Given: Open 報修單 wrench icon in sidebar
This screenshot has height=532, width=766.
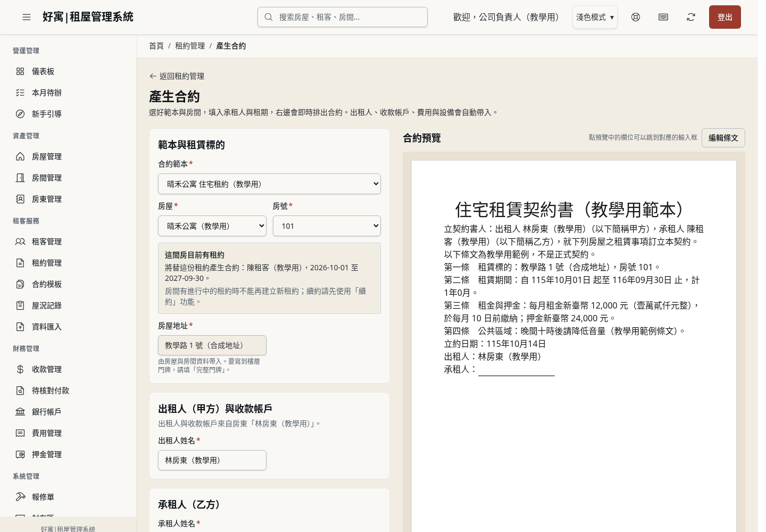Looking at the screenshot, I should point(20,497).
